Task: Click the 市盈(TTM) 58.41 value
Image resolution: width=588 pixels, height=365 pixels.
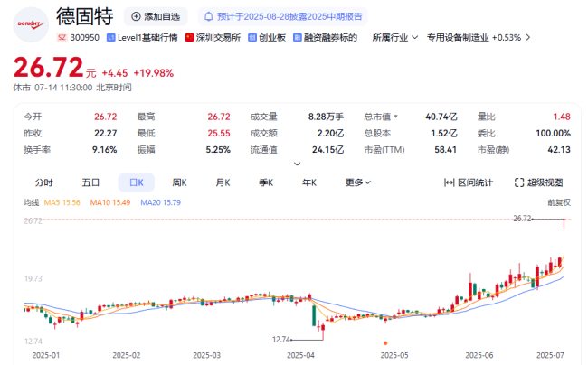Action: tap(445, 150)
